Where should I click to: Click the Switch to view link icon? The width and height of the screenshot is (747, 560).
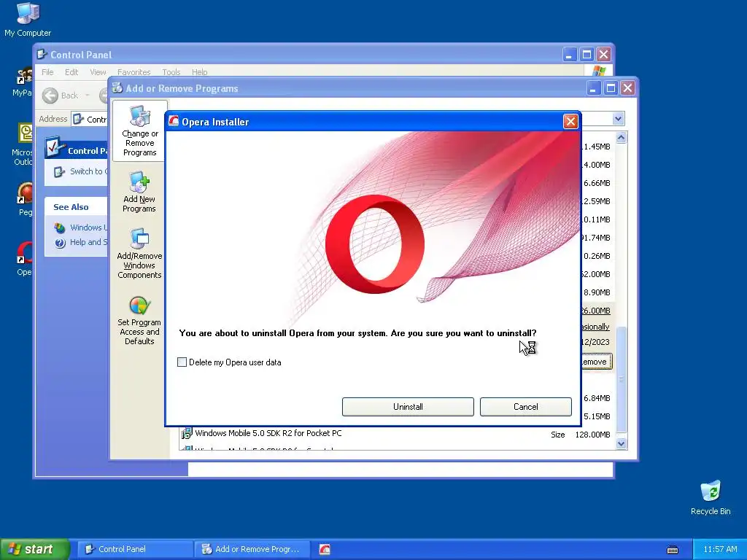coord(59,171)
